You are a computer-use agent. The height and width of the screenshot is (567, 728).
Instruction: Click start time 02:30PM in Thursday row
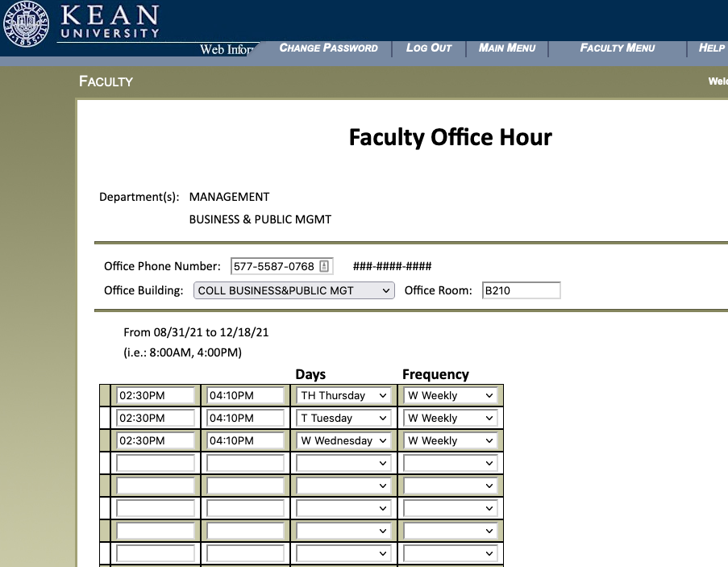tap(155, 396)
